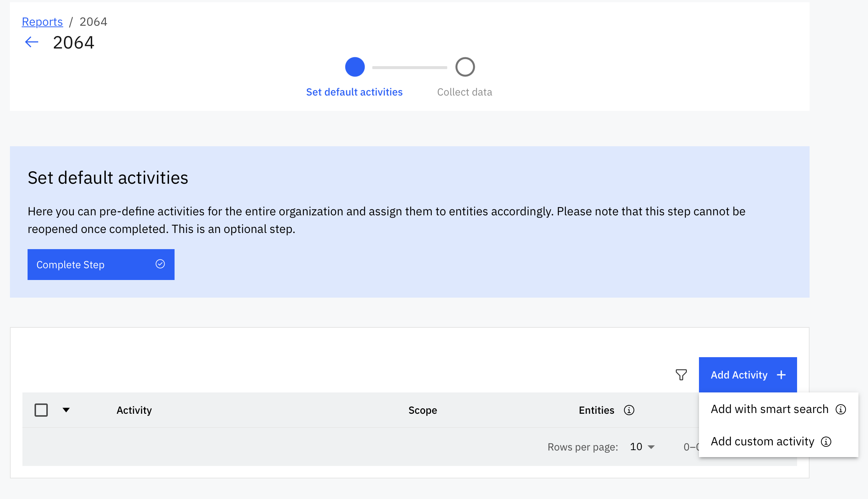Viewport: 868px width, 499px height.
Task: Click the empty Collect data step circle
Action: coord(465,67)
